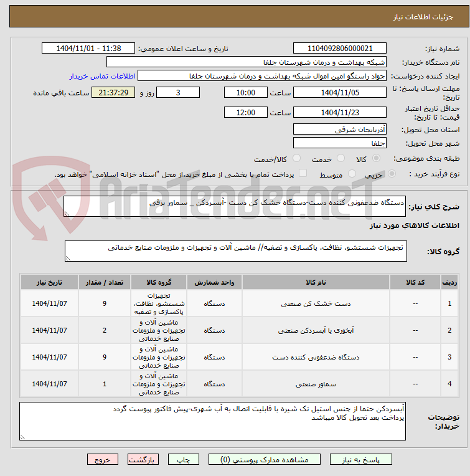Click the remaining time 21:37:29 field
The image size is (470, 476).
coord(113,93)
